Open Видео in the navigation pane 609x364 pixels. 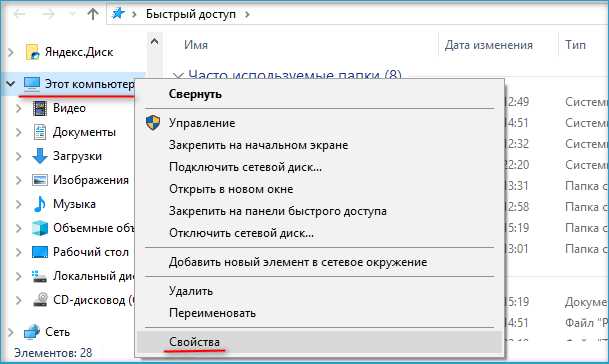point(70,108)
